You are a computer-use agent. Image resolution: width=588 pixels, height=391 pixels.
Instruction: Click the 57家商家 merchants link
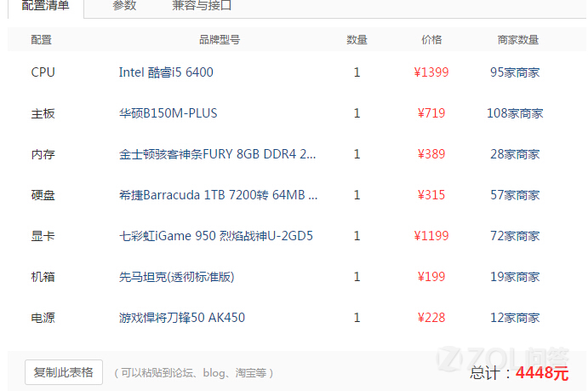(x=515, y=195)
